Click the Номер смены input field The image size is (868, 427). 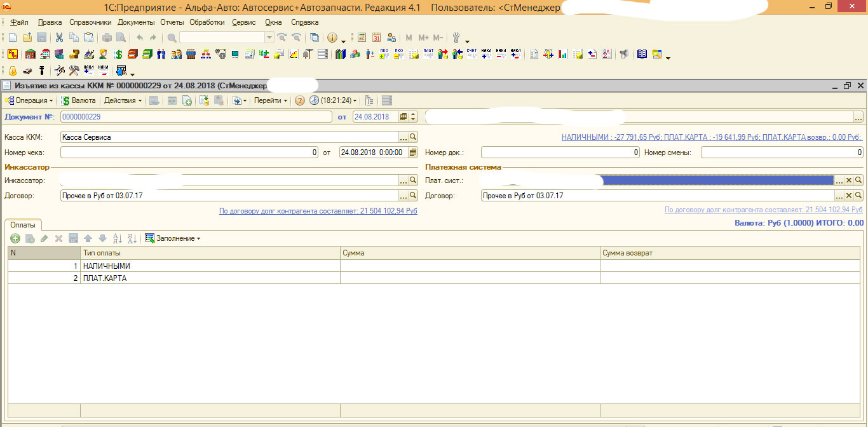coord(782,152)
